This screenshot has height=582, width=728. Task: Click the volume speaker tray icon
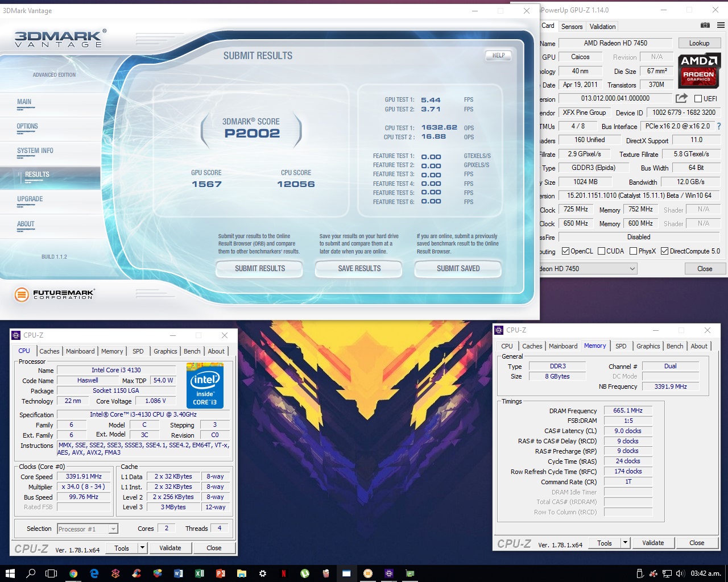pyautogui.click(x=680, y=573)
